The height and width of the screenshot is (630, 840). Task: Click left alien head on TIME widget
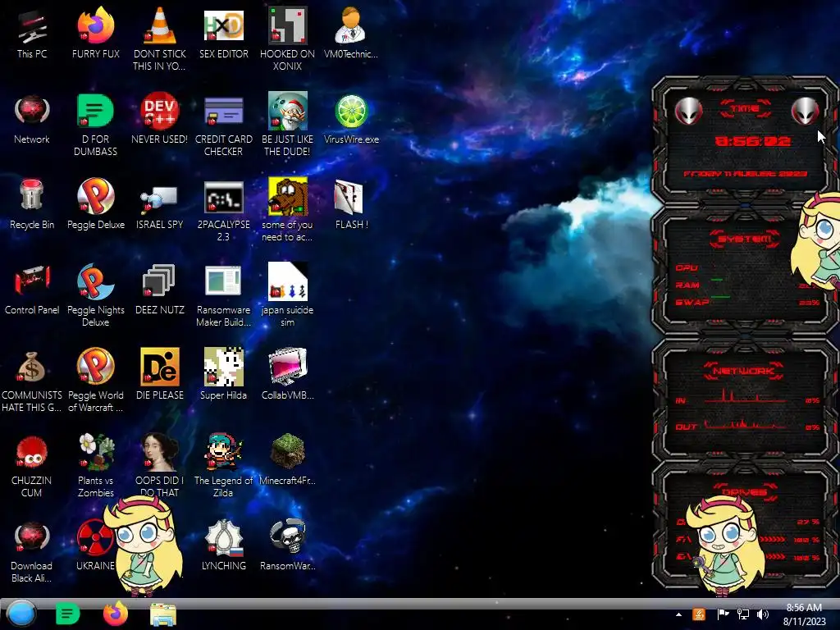pyautogui.click(x=688, y=111)
